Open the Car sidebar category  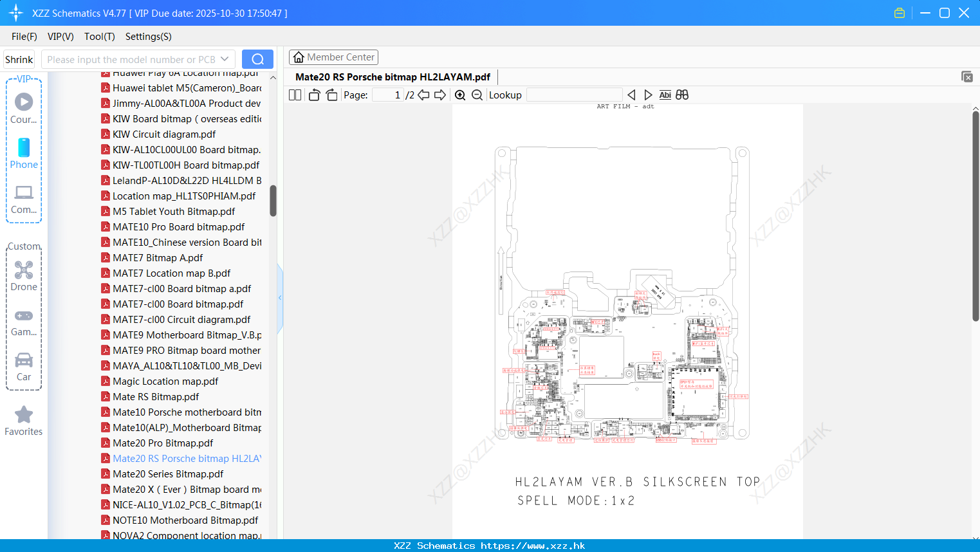(x=24, y=367)
